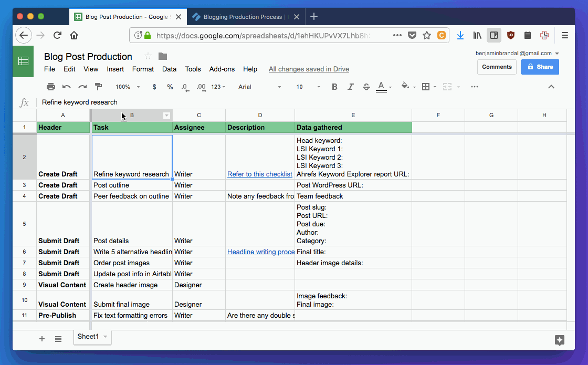Go to the browser home page
Image resolution: width=588 pixels, height=365 pixels.
74,35
